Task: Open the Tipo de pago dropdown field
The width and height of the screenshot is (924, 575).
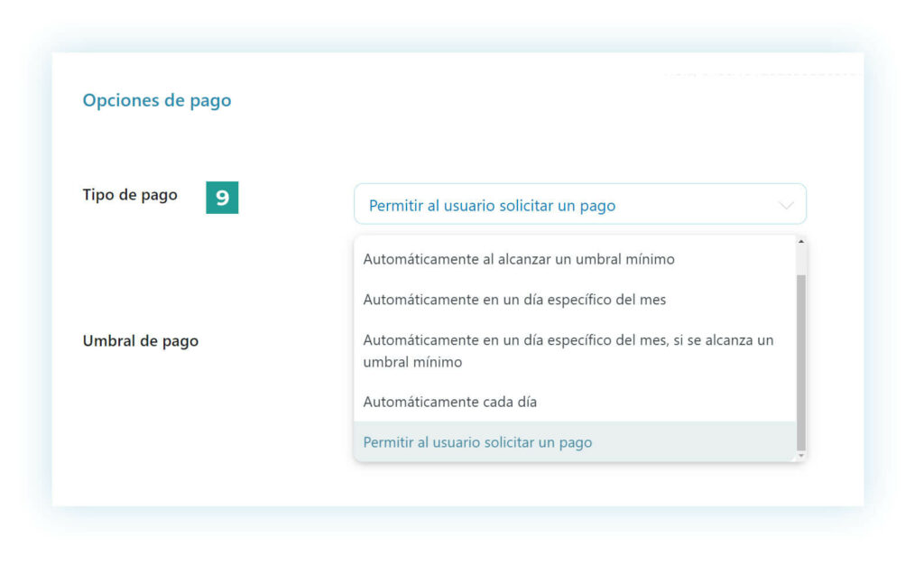Action: [x=580, y=204]
